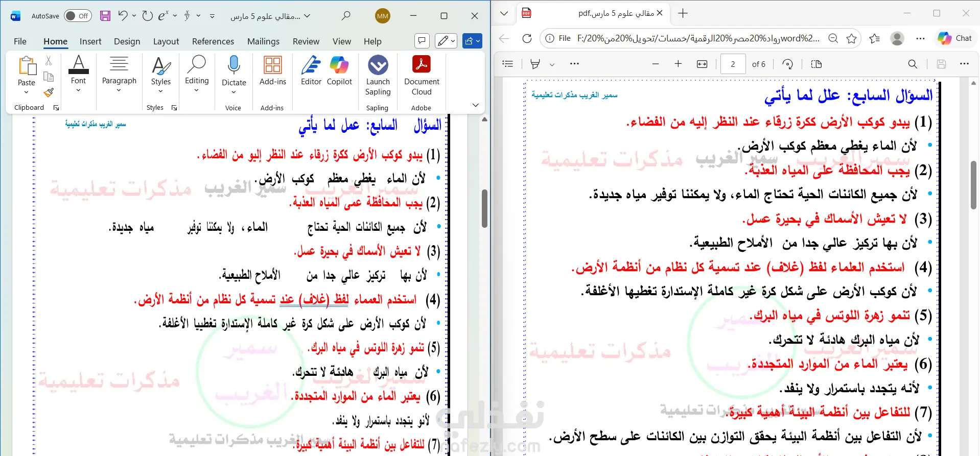Click the Copy icon in Clipboard group

click(49, 77)
